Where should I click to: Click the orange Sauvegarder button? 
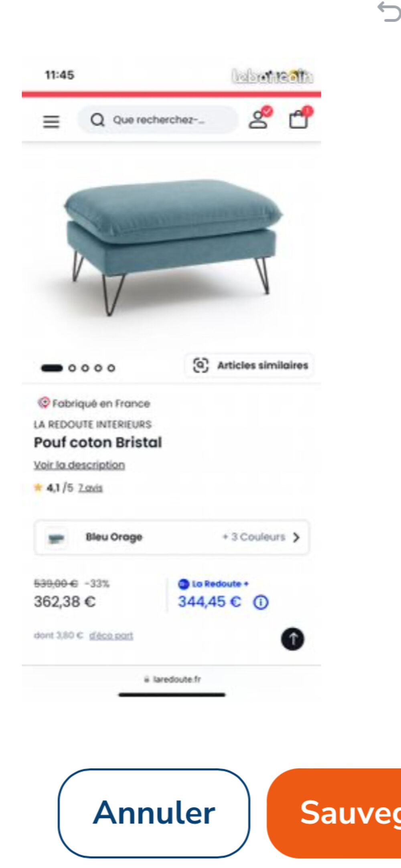(x=334, y=813)
